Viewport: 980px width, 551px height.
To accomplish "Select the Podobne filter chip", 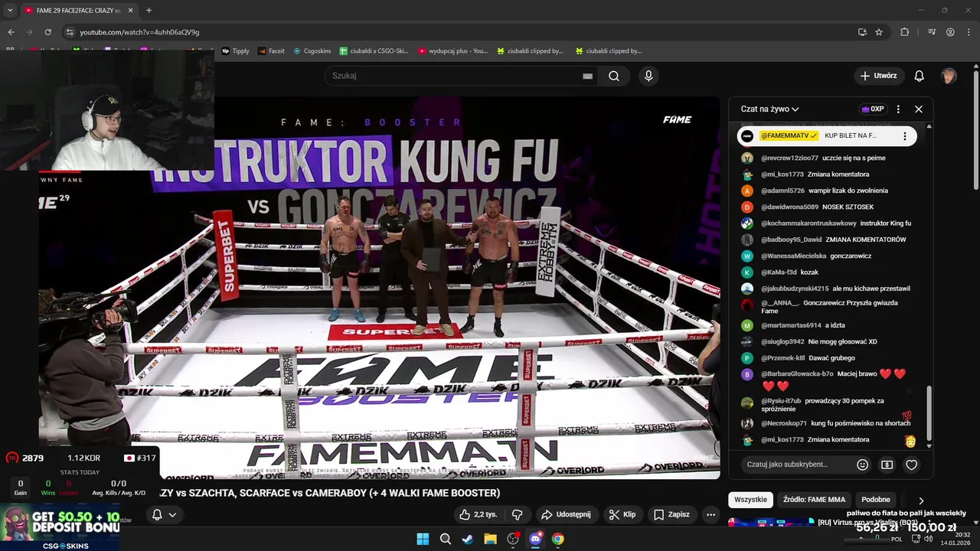I will pyautogui.click(x=876, y=500).
